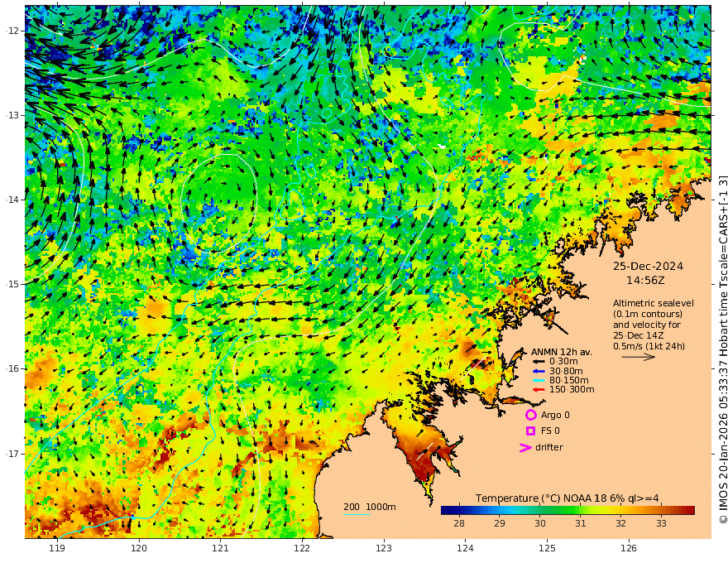This screenshot has width=728, height=563.
Task: Click the 'and velocity for' caption line
Action: coord(647,325)
